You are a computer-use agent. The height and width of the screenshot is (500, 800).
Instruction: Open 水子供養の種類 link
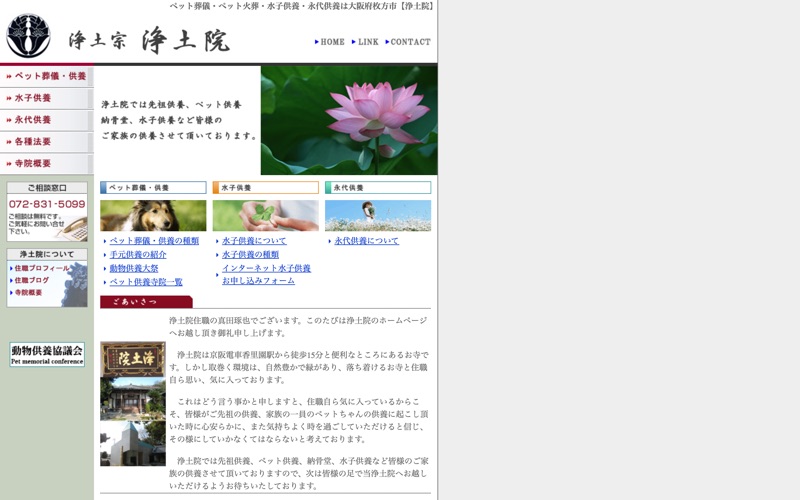pyautogui.click(x=250, y=255)
